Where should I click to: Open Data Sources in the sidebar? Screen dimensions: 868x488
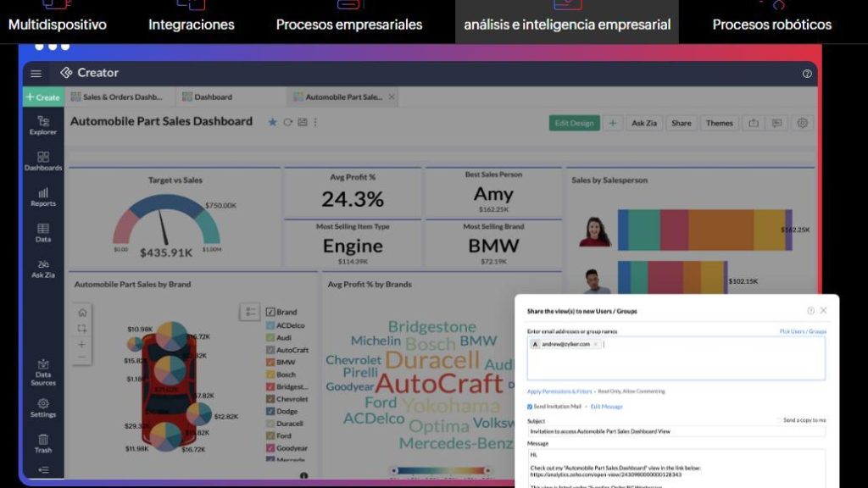point(43,373)
